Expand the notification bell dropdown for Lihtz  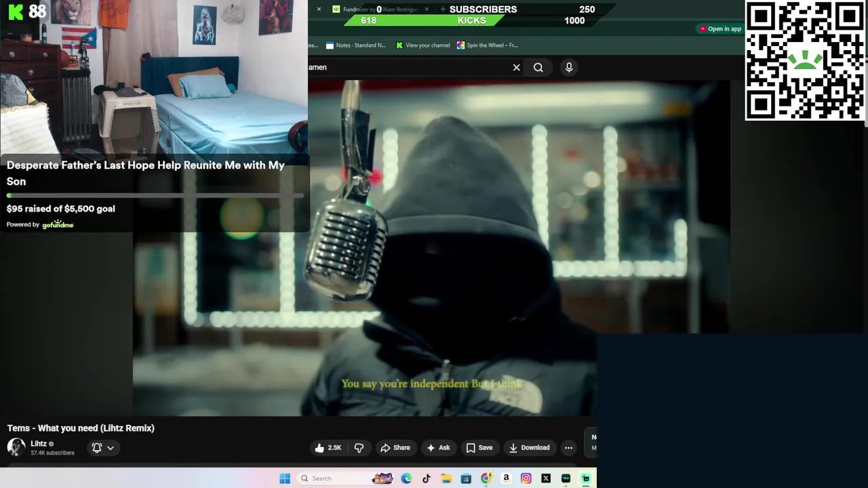(x=102, y=447)
